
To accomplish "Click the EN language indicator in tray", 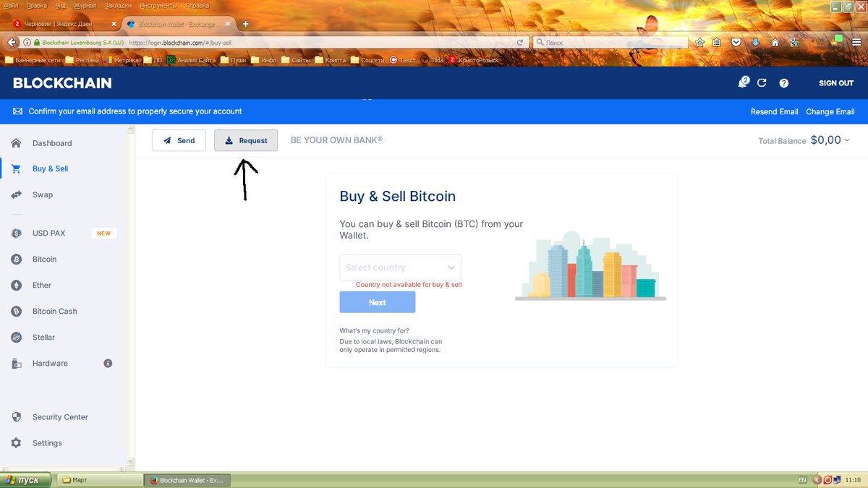I will click(x=801, y=480).
